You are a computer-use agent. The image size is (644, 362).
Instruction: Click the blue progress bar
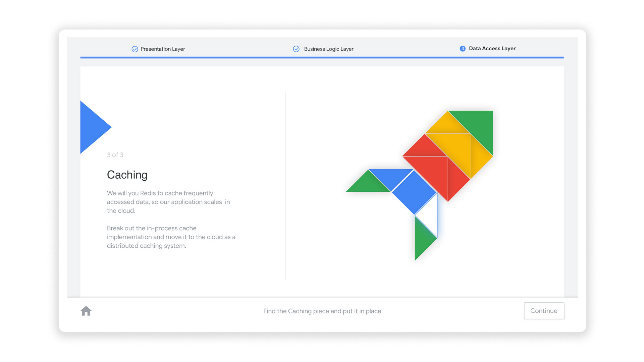322,58
